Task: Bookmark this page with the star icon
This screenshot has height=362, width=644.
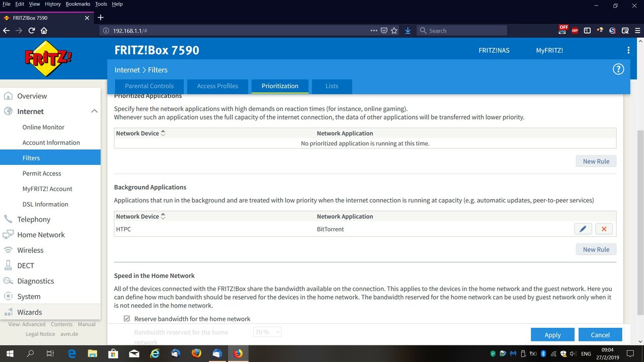Action: point(394,31)
